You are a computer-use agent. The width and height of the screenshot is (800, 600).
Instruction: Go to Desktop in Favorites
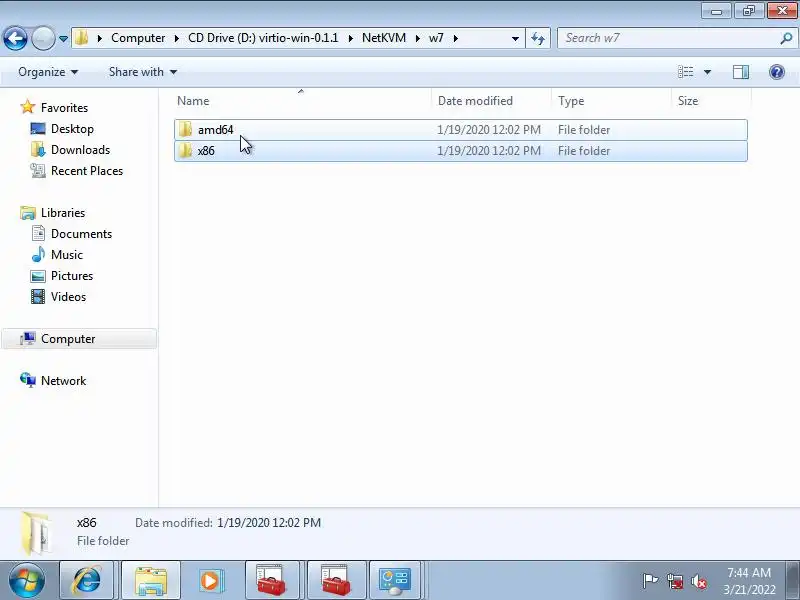point(72,129)
